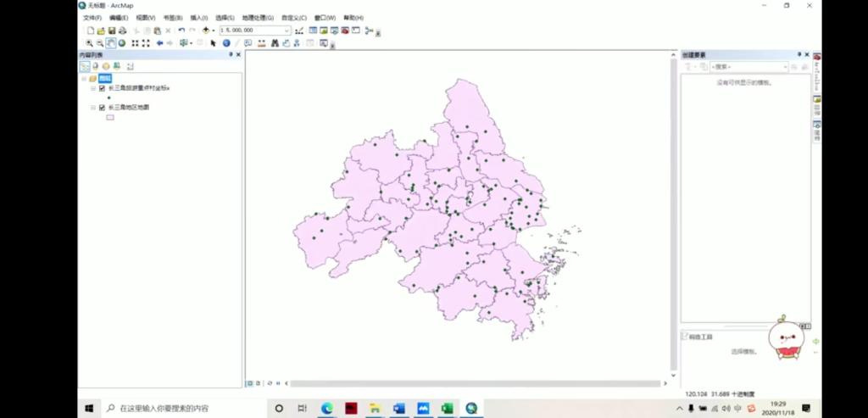Activate the Pan hand tool

point(111,42)
